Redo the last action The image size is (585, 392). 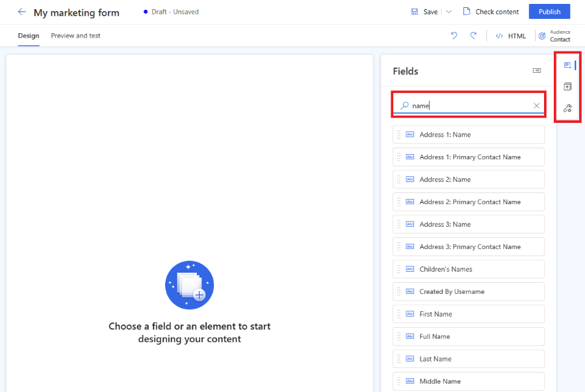tap(473, 36)
